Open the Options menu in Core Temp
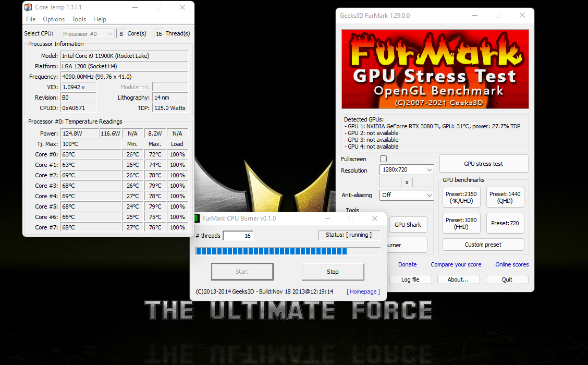The image size is (588, 365). point(54,19)
